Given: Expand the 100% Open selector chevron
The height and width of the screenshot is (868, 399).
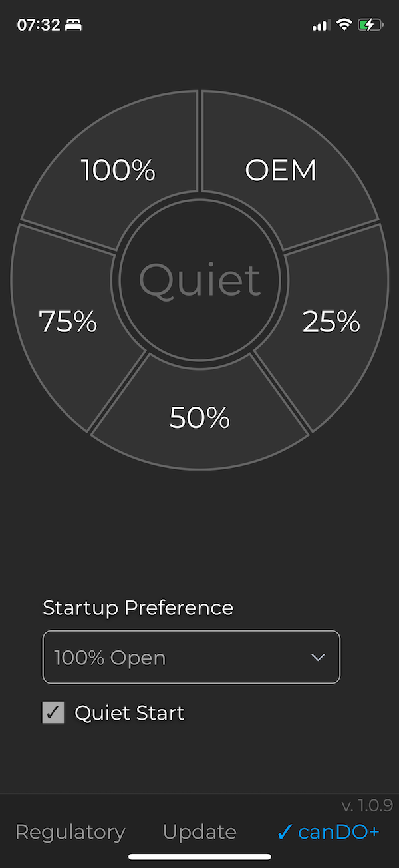Looking at the screenshot, I should [319, 657].
